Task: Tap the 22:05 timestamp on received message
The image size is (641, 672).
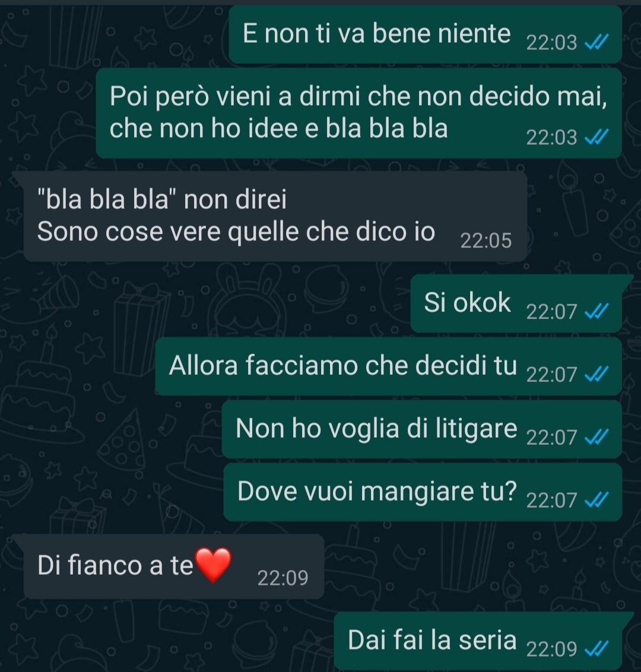Action: tap(485, 240)
